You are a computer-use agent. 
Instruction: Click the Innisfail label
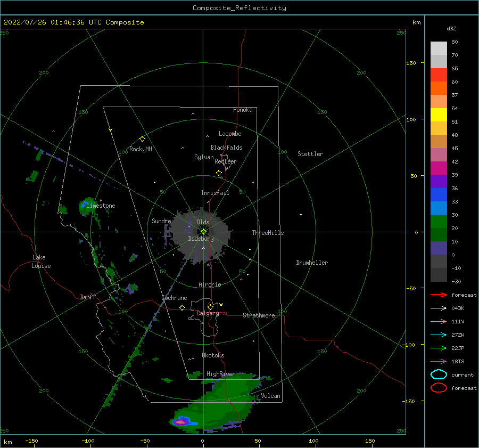215,193
